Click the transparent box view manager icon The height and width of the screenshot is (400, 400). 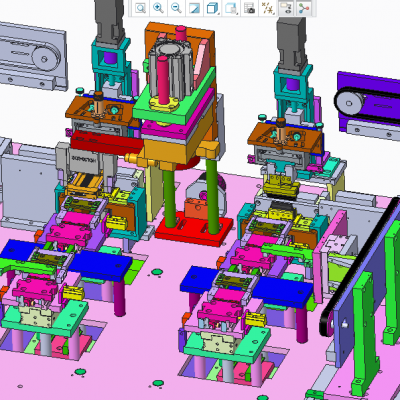pos(230,8)
